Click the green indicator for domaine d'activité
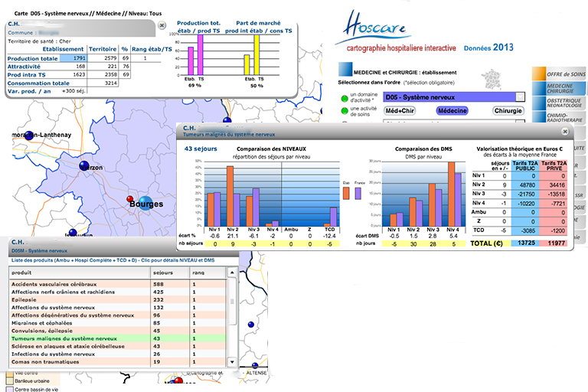The height and width of the screenshot is (392, 588). click(x=343, y=98)
